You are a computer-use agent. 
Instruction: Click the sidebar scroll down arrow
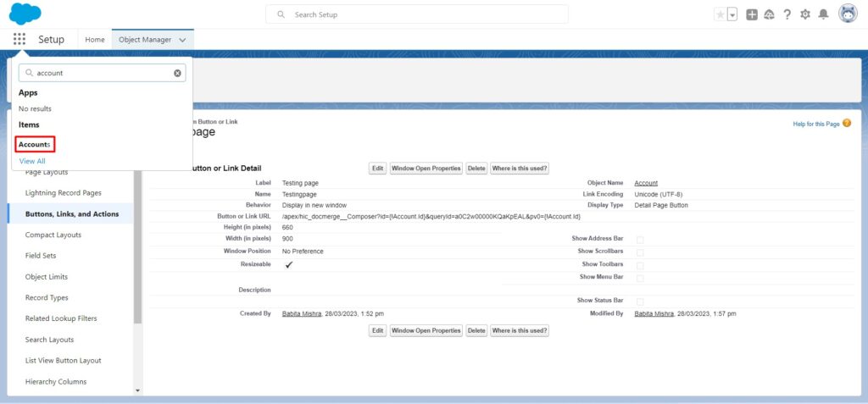coord(138,390)
